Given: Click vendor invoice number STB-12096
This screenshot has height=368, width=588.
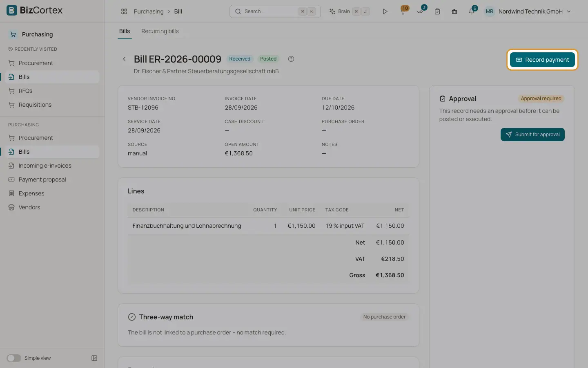Looking at the screenshot, I should pos(143,108).
